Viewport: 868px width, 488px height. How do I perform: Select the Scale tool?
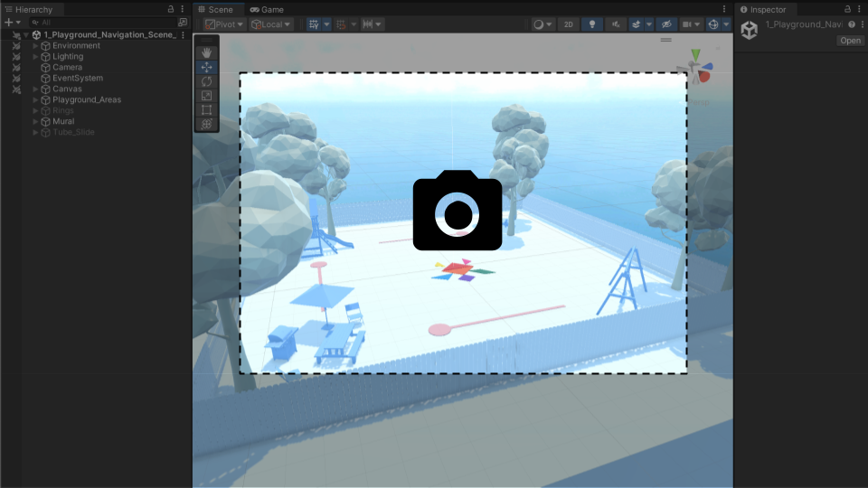(207, 96)
